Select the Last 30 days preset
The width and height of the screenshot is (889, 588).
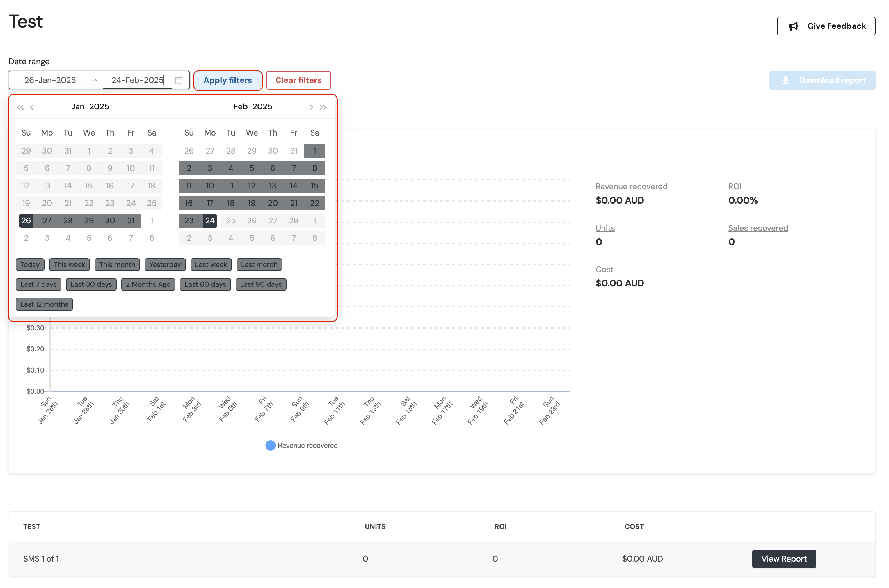click(91, 284)
